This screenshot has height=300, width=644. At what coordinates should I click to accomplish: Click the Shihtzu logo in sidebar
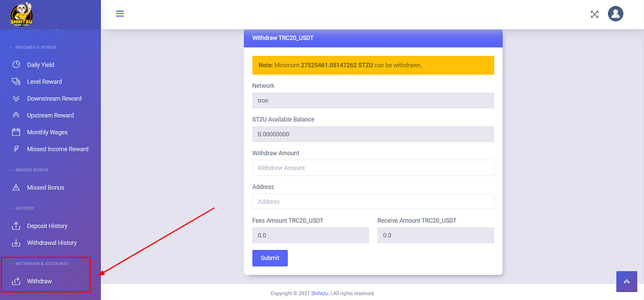point(22,13)
